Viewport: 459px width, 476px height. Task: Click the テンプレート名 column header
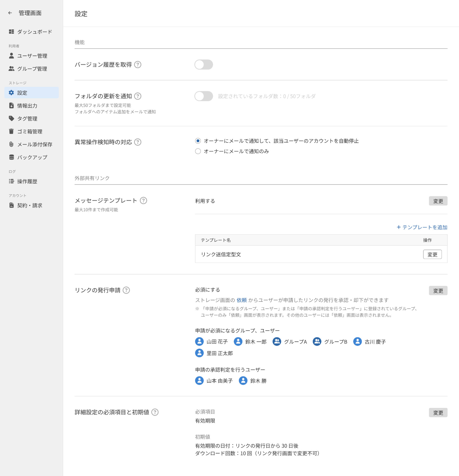click(216, 240)
